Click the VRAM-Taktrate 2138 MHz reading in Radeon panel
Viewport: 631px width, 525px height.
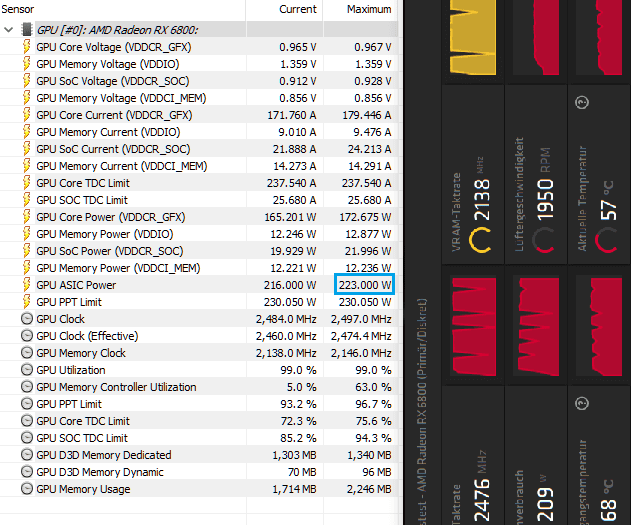(x=482, y=200)
